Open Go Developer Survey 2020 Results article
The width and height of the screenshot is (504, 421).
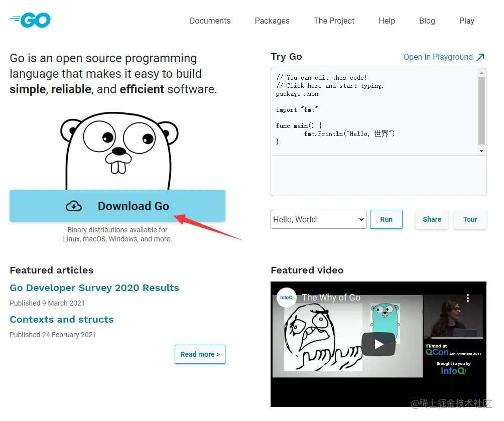[94, 288]
